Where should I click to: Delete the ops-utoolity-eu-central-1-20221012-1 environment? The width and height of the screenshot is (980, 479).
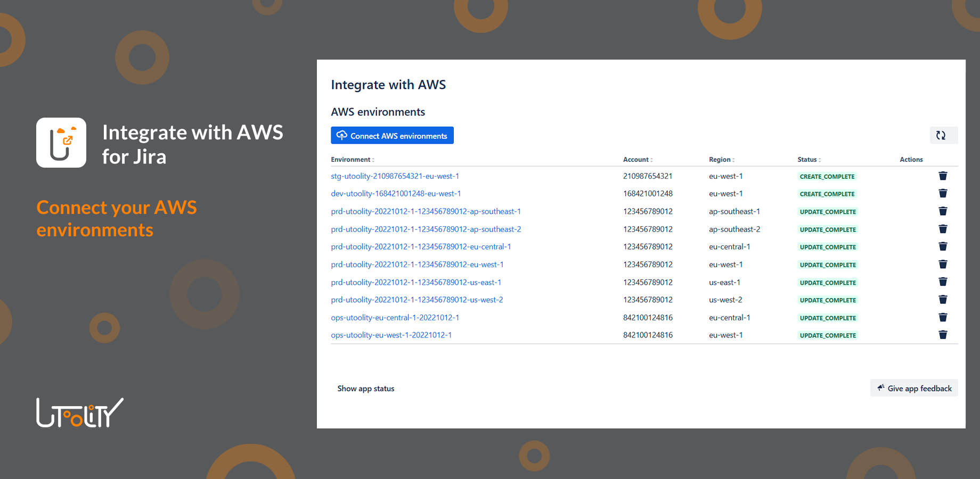pyautogui.click(x=943, y=317)
